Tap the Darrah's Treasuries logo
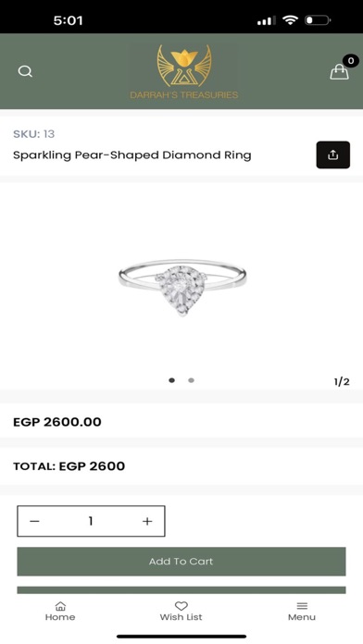Viewport: 363px width, 644px height. [184, 72]
